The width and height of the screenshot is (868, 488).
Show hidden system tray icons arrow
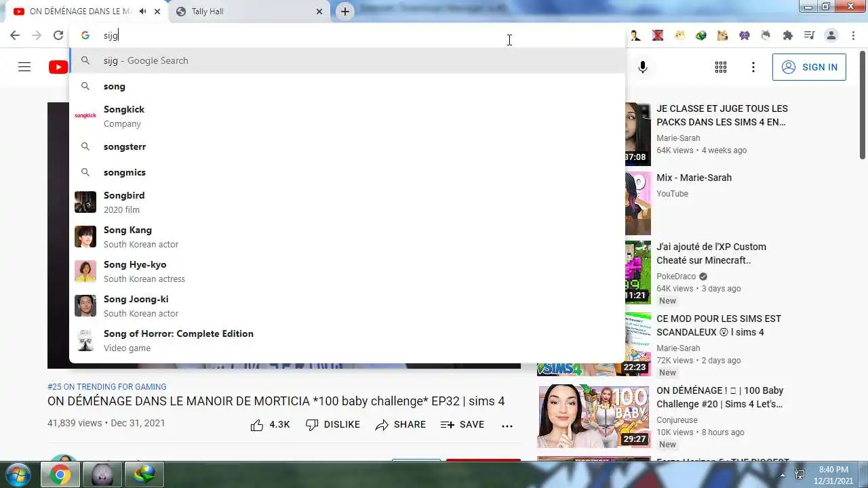[x=783, y=475]
